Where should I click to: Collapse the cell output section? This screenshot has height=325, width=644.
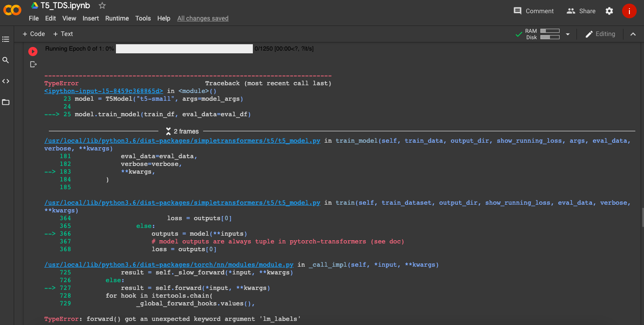click(x=633, y=34)
